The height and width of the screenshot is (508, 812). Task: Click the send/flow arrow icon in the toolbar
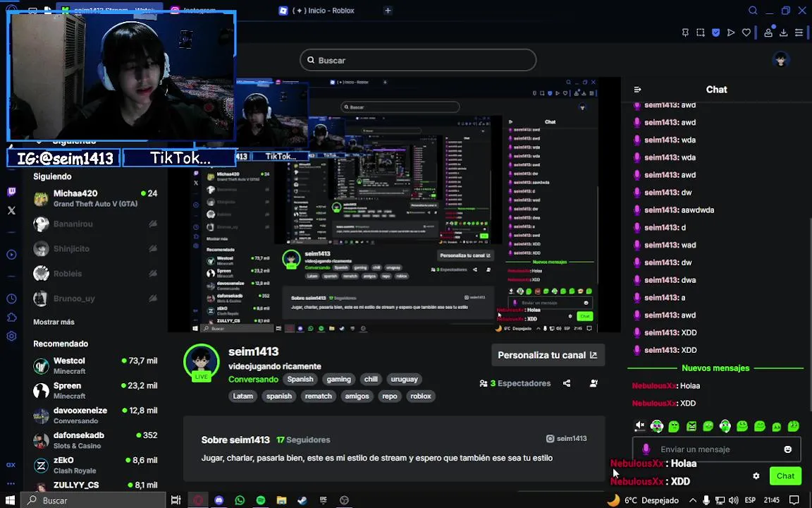pos(731,32)
